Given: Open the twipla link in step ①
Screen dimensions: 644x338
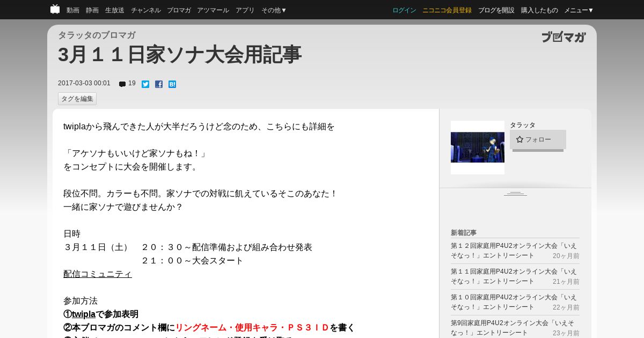Looking at the screenshot, I should click(84, 314).
